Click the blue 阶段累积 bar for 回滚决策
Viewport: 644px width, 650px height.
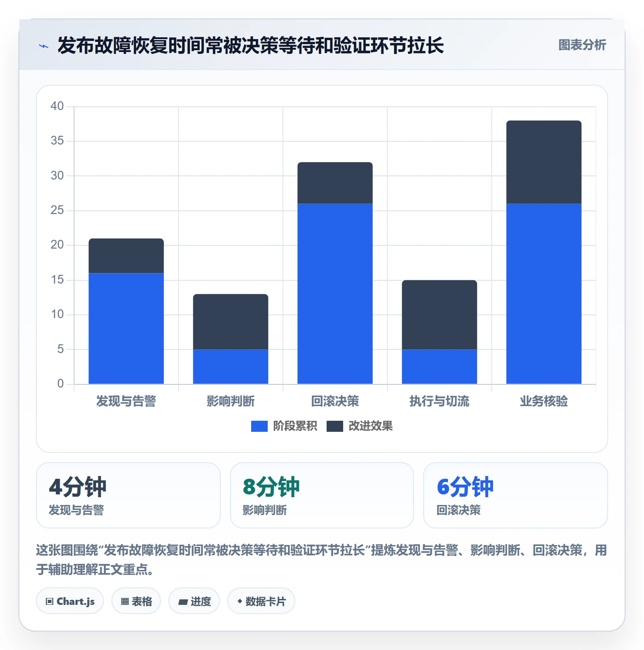coord(335,294)
